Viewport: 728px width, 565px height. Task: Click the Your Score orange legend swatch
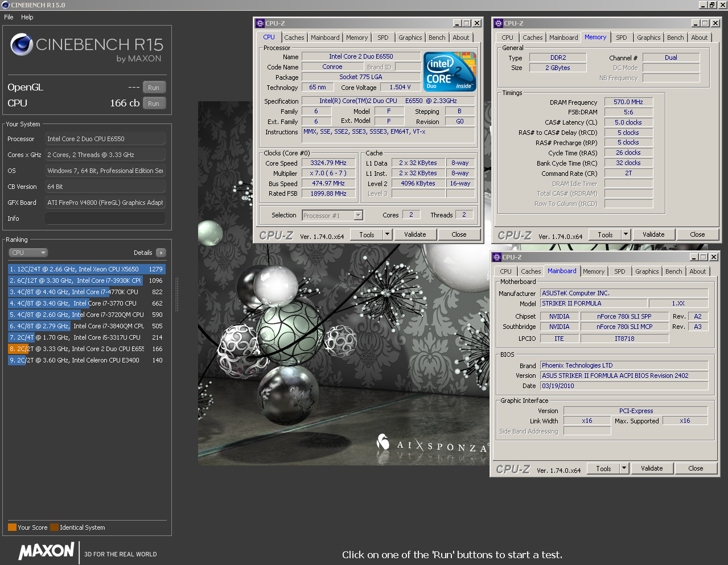pos(12,527)
